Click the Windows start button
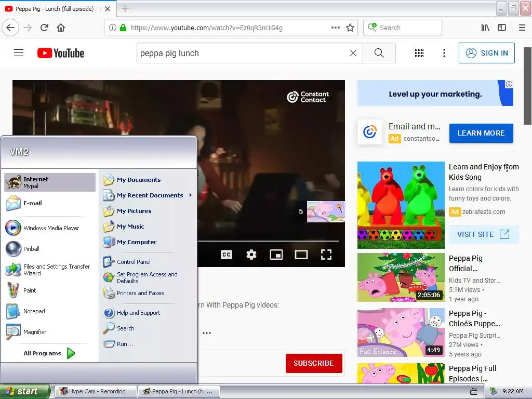This screenshot has height=399, width=532. click(x=25, y=391)
